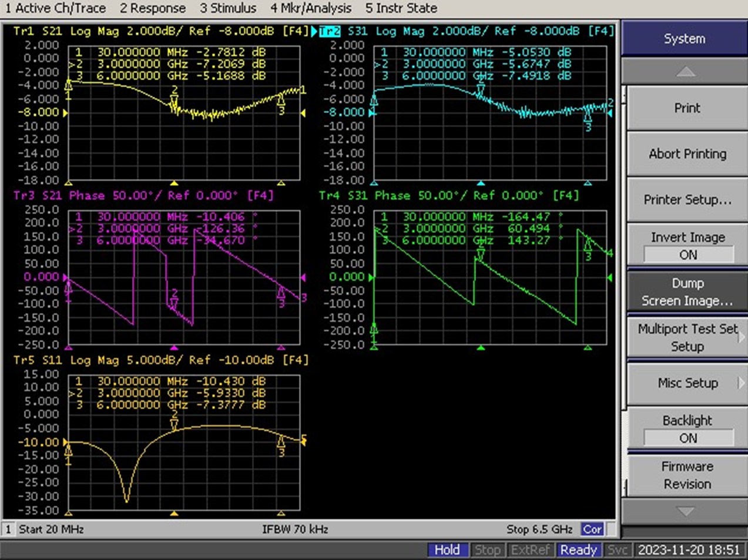Click the Cor correction status indicator
Screen dimensions: 748x560
click(592, 529)
